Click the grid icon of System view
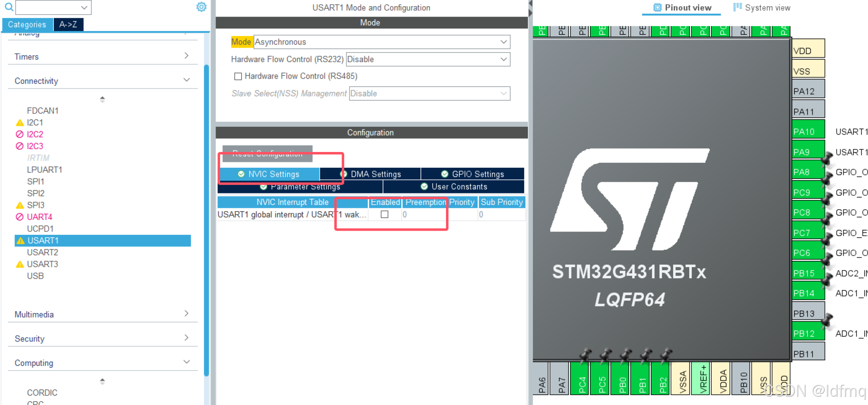The height and width of the screenshot is (405, 868). [x=737, y=7]
